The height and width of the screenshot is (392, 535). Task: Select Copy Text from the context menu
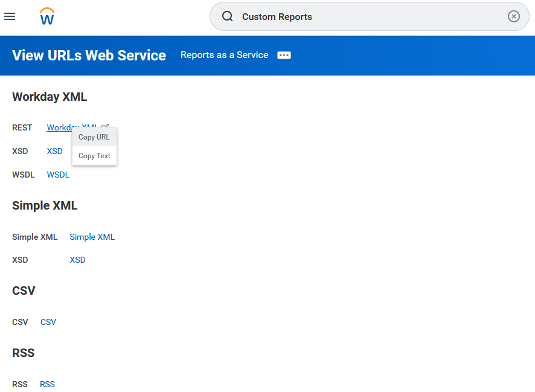(x=94, y=155)
